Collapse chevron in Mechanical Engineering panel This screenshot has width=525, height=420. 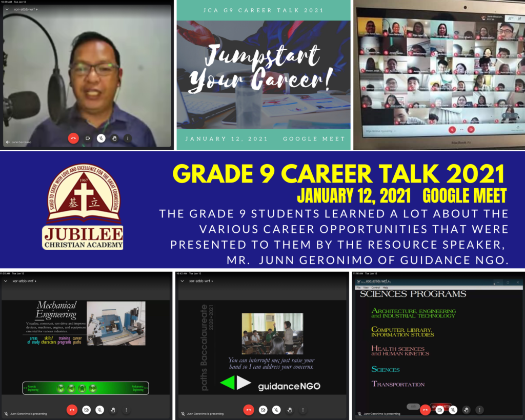coord(6,281)
